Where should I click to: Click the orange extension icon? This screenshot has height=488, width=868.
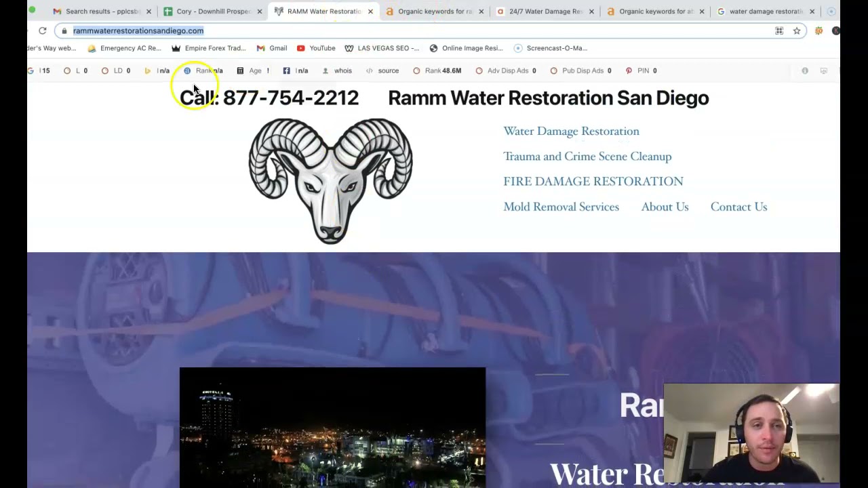tap(818, 30)
